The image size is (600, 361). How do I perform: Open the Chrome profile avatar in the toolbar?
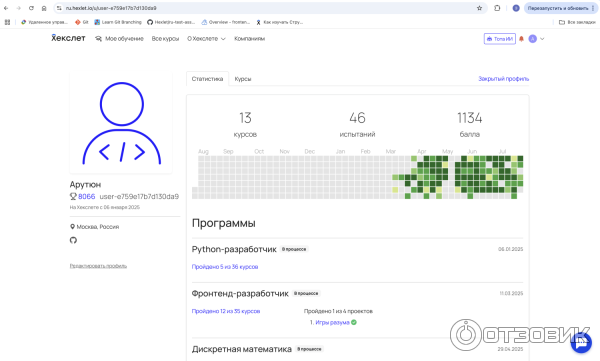tap(516, 8)
